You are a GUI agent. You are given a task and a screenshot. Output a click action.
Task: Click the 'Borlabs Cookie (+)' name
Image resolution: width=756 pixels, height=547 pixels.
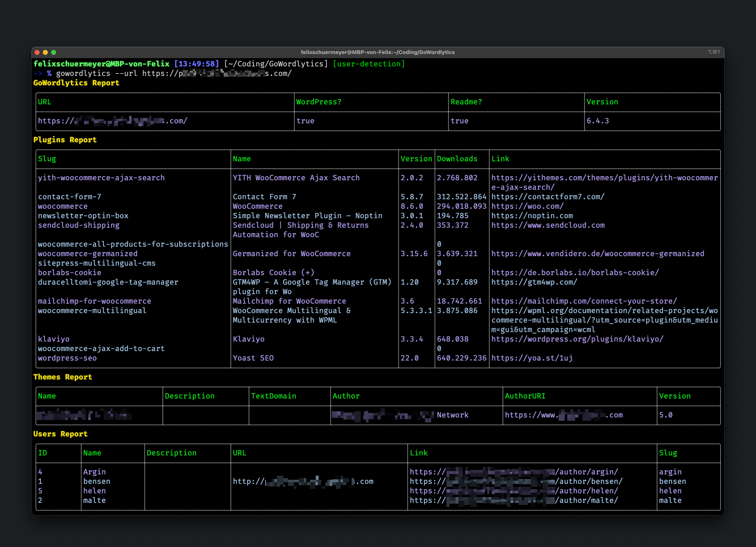(274, 273)
